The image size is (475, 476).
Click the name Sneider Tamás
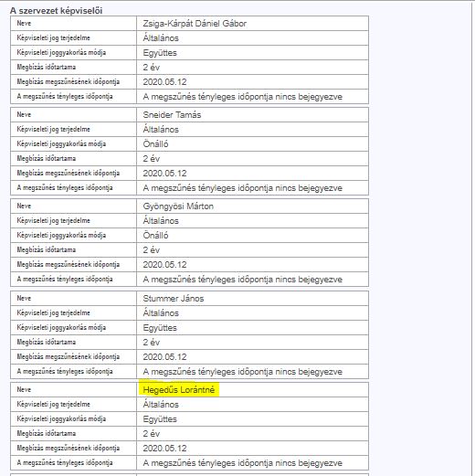point(172,115)
